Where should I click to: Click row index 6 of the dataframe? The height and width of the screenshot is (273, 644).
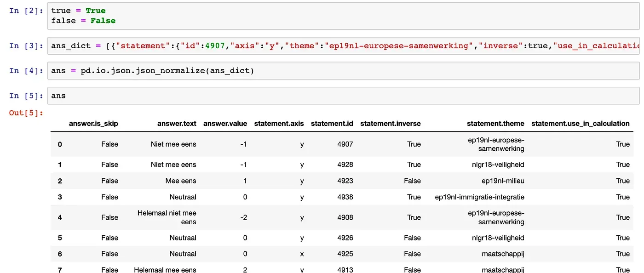pos(60,254)
